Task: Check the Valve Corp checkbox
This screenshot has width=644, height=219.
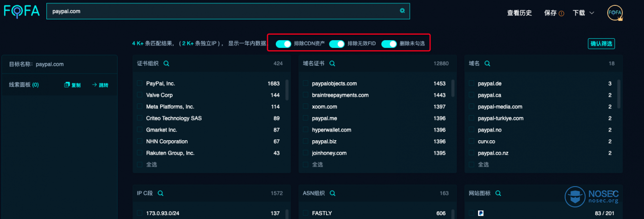Action: [x=140, y=95]
